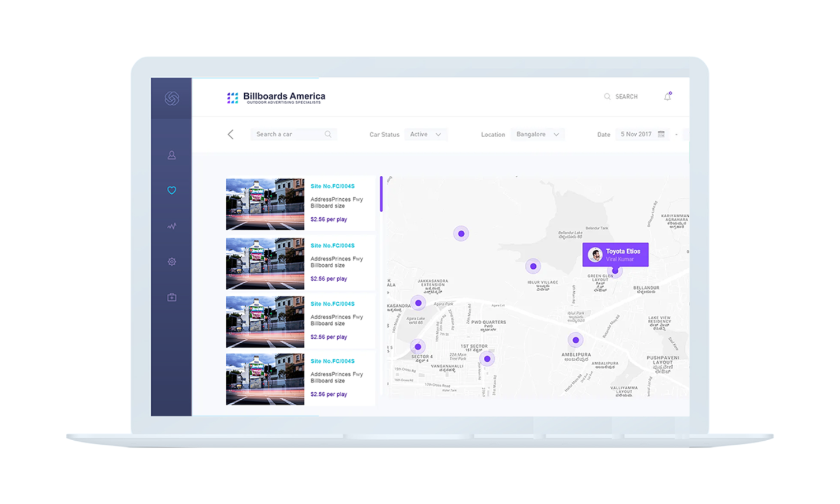840x504 pixels.
Task: Open the 5 Nov 2017 date picker
Action: [642, 134]
